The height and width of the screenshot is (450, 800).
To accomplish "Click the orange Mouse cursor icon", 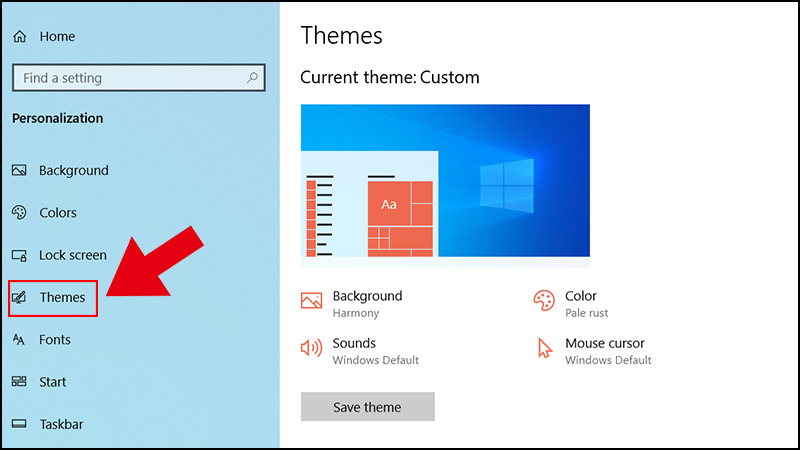I will pos(544,348).
